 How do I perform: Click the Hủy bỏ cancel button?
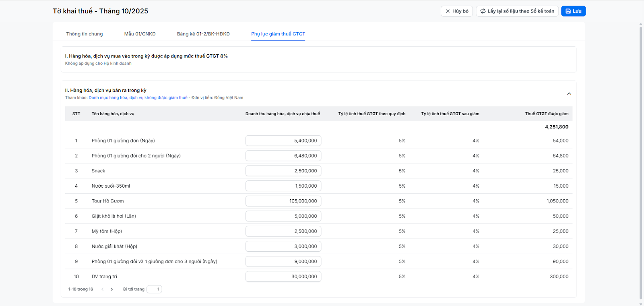[x=456, y=11]
